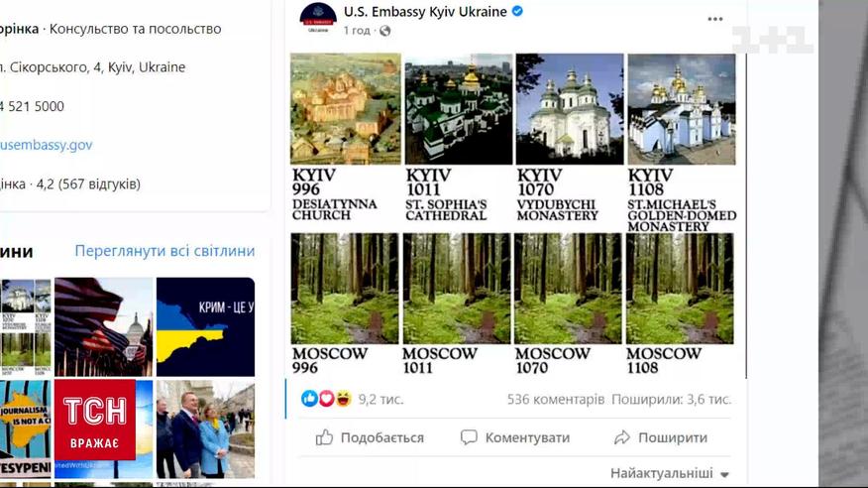This screenshot has width=868, height=488.
Task: Click the laughing Haha reaction icon
Action: (343, 399)
